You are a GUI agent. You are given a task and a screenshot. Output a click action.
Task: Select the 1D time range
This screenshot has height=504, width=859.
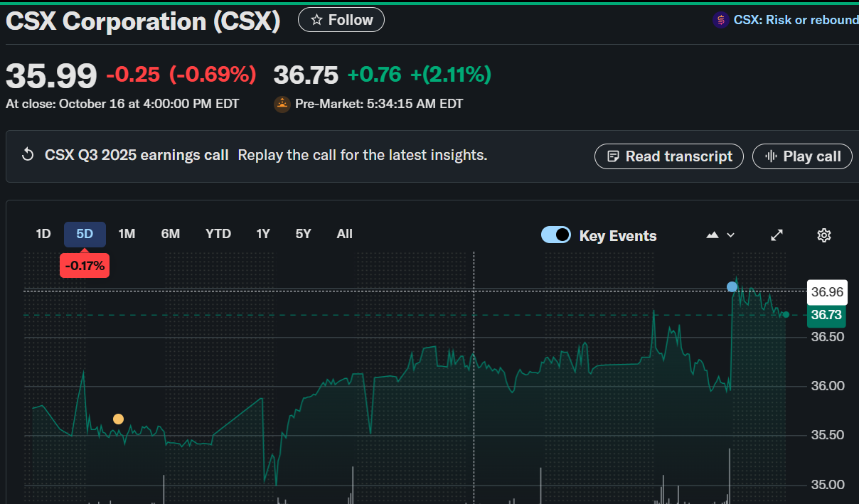click(x=43, y=234)
